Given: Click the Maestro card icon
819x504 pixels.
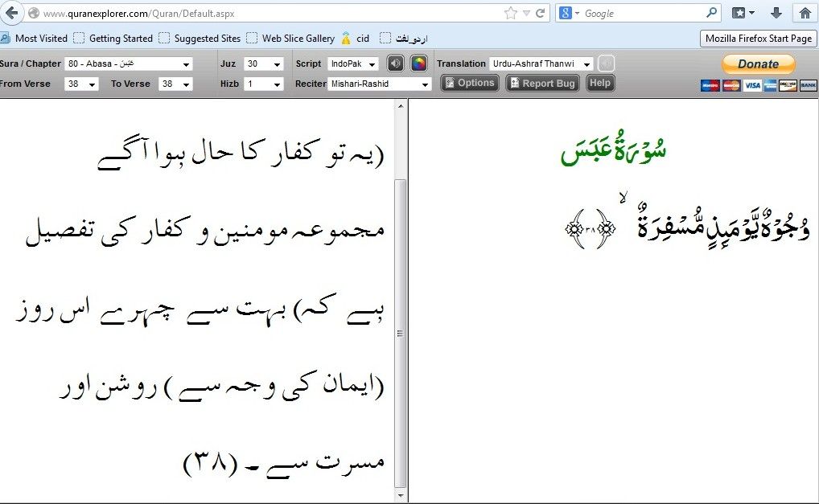Looking at the screenshot, I should click(710, 85).
